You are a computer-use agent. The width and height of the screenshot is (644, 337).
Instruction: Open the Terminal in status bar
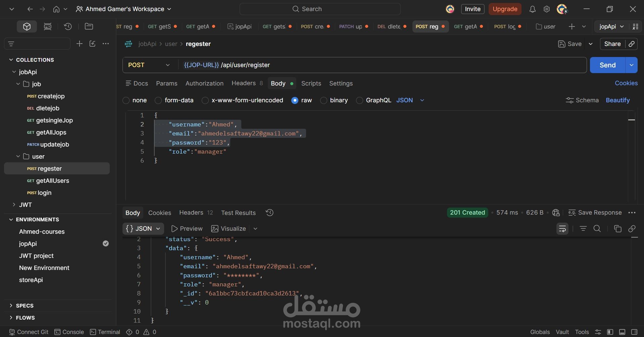tap(105, 332)
